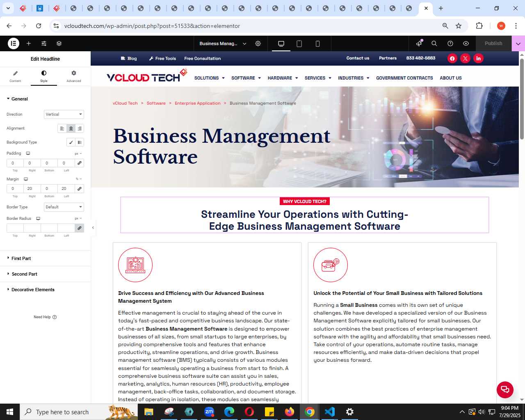The width and height of the screenshot is (525, 420).
Task: Click the Publish button
Action: click(493, 43)
